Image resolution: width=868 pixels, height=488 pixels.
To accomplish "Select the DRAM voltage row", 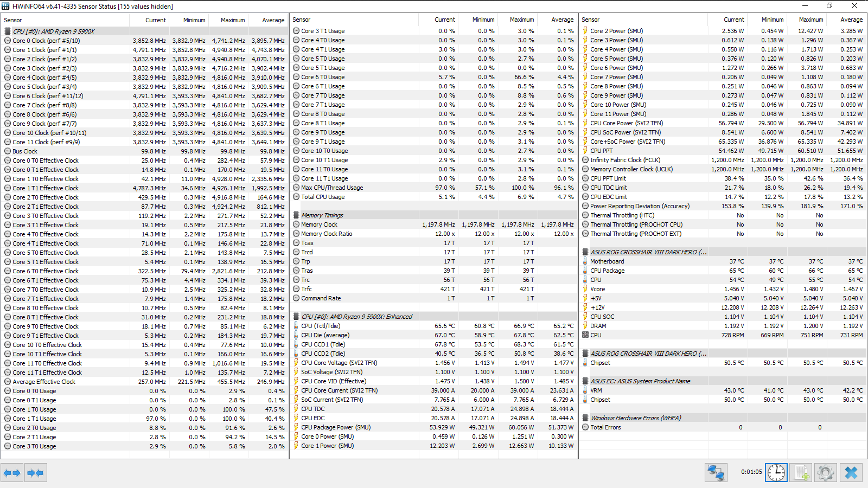I will point(723,326).
